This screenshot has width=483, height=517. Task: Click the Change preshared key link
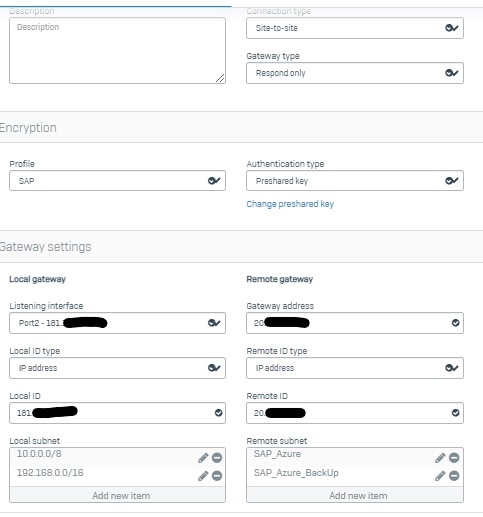pos(290,204)
